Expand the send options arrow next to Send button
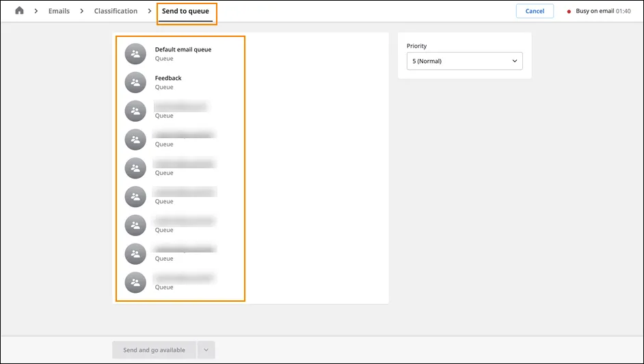The height and width of the screenshot is (364, 644). [x=206, y=350]
